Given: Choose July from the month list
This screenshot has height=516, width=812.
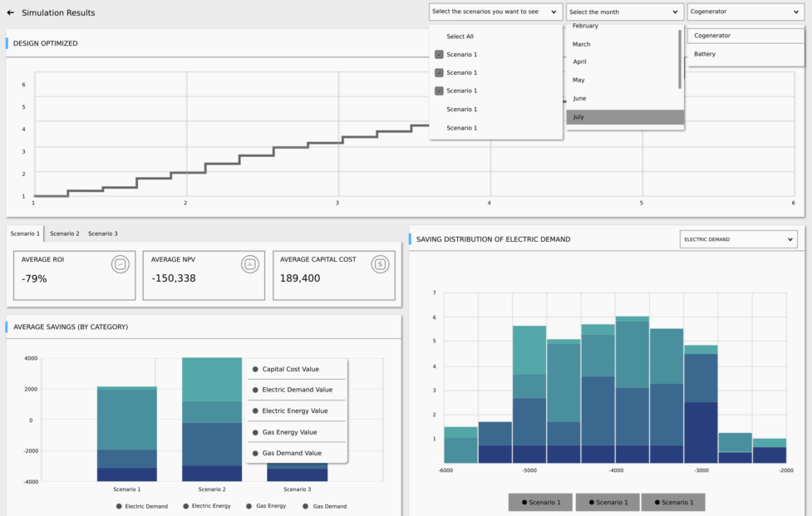Looking at the screenshot, I should [x=624, y=117].
